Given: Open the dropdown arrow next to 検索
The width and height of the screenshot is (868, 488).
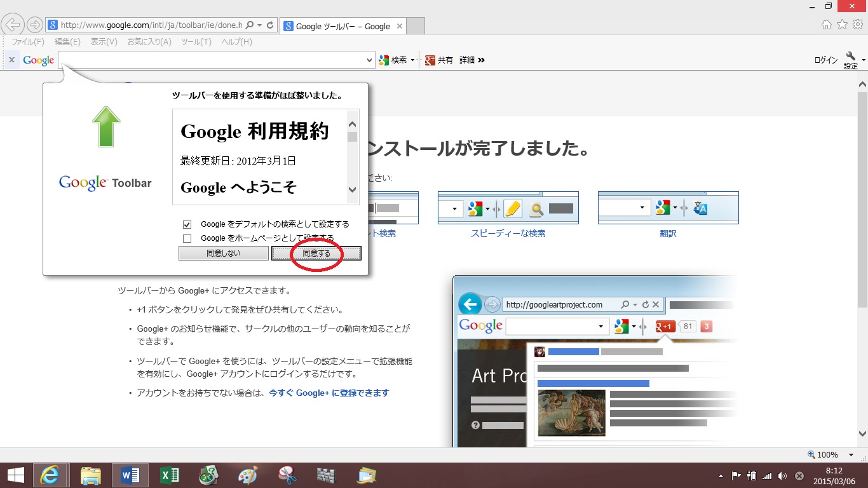Looking at the screenshot, I should click(412, 60).
